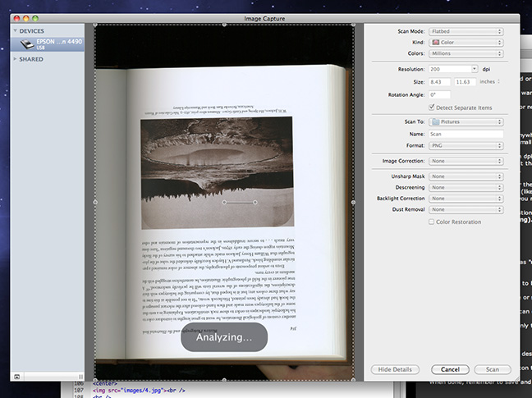Image resolution: width=532 pixels, height=398 pixels.
Task: Click the Scan button
Action: (x=493, y=369)
